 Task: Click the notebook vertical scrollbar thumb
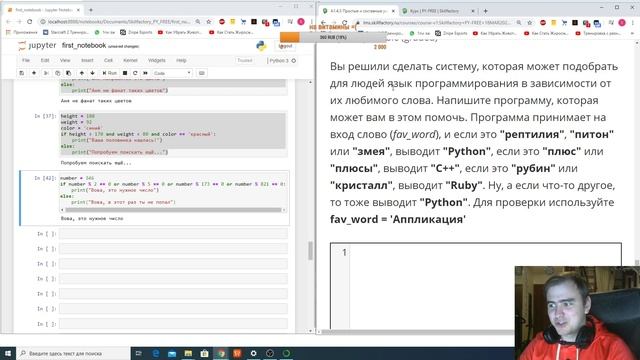click(x=311, y=250)
